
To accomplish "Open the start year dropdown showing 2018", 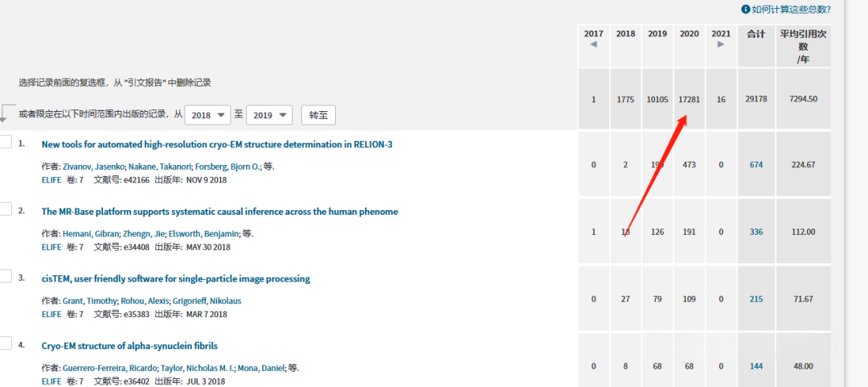I will pyautogui.click(x=207, y=115).
